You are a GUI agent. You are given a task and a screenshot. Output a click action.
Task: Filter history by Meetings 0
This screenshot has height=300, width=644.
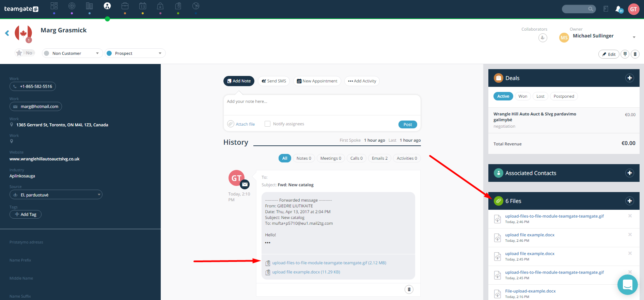point(331,158)
